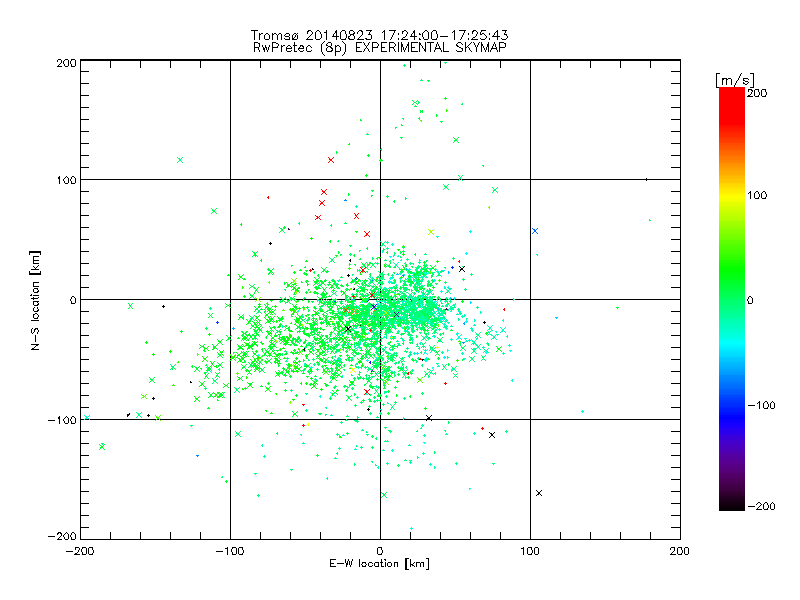The image size is (800, 600).
Task: Click the 'E-W location [km]' axis label
Action: point(379,564)
